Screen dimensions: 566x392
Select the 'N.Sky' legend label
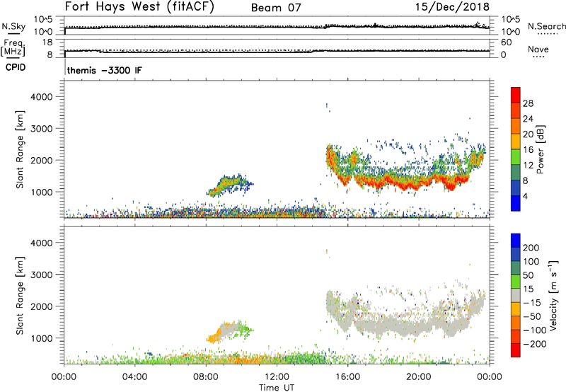(13, 26)
